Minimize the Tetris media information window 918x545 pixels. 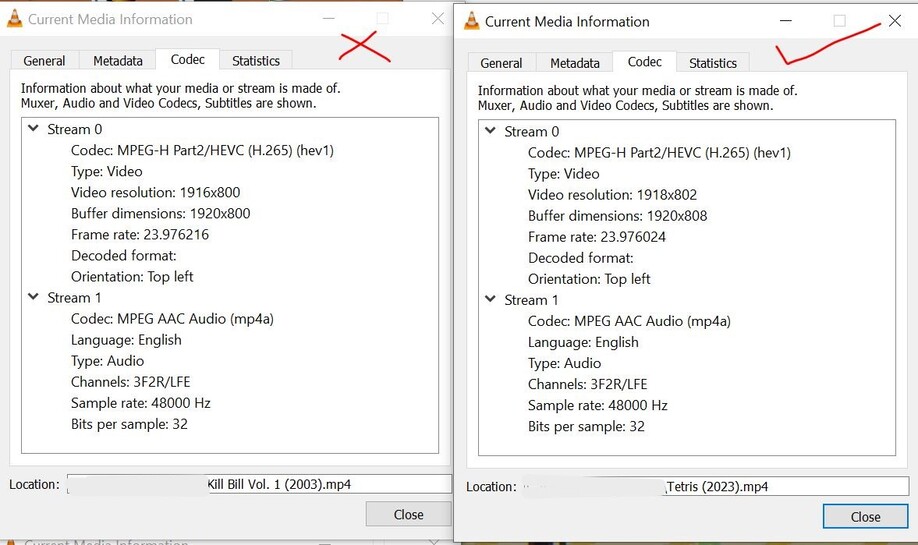tap(786, 21)
